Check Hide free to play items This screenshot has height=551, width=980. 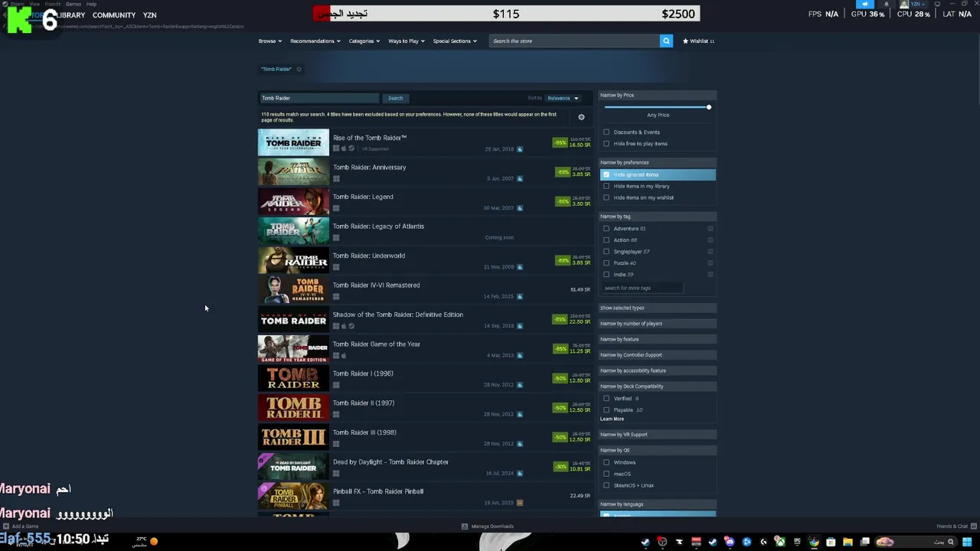tap(606, 143)
